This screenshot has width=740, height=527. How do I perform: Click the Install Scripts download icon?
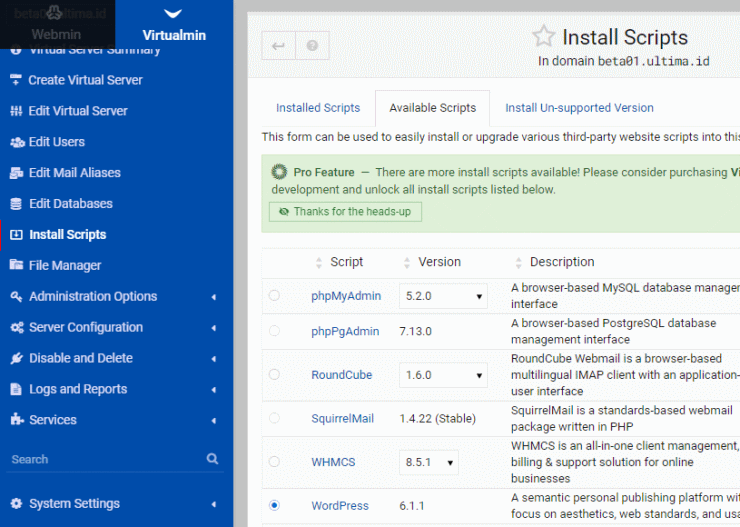point(16,234)
